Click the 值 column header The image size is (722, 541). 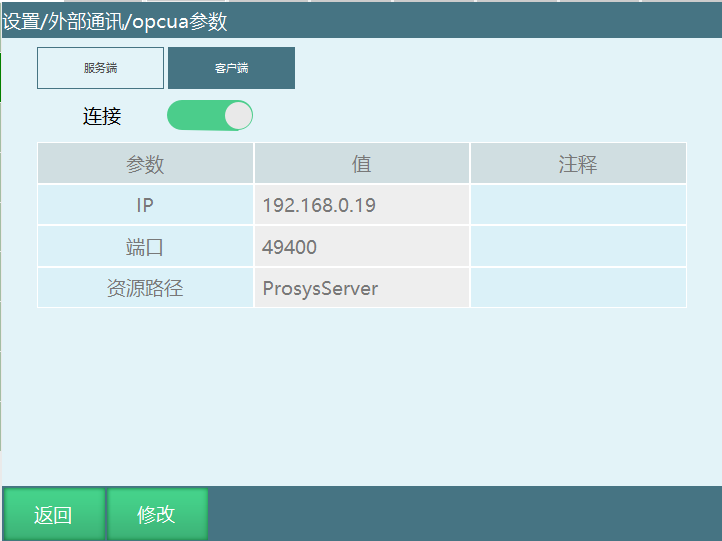[x=361, y=164]
